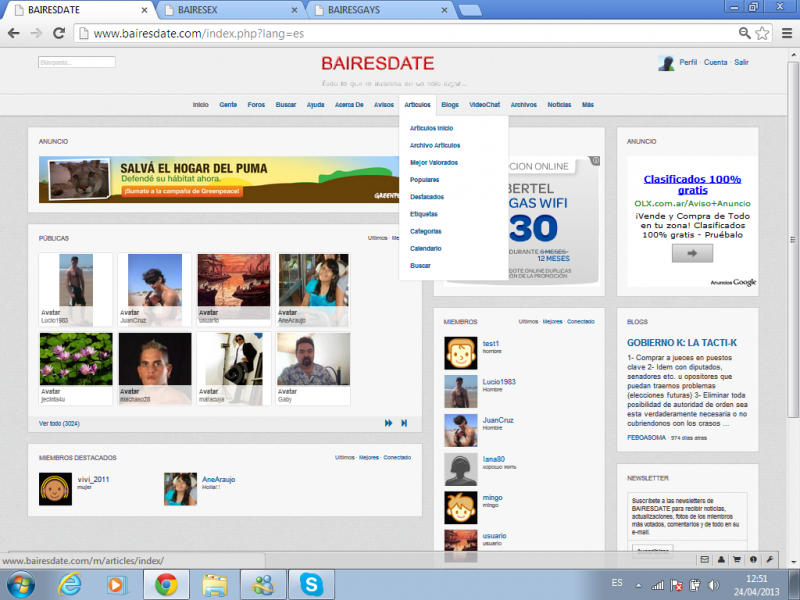Open the test1 member avatar
800x600 pixels.
click(461, 353)
